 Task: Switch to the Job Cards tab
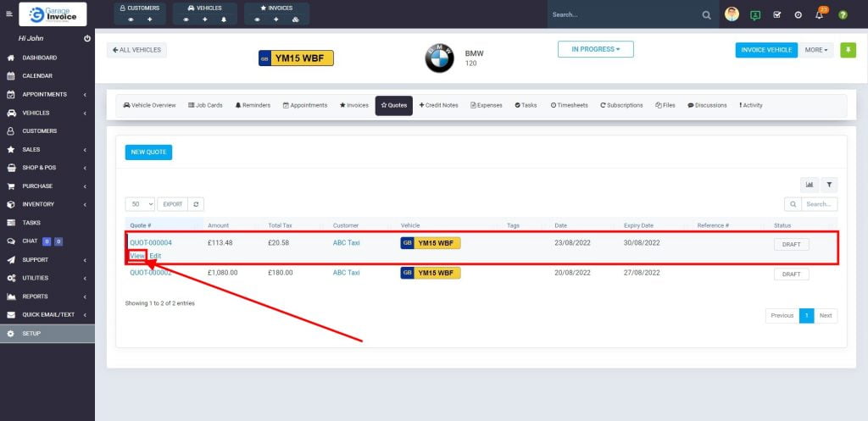205,105
